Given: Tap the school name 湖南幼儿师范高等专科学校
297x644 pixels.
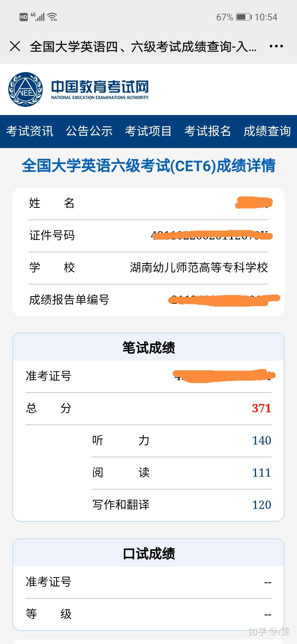Looking at the screenshot, I should 199,268.
